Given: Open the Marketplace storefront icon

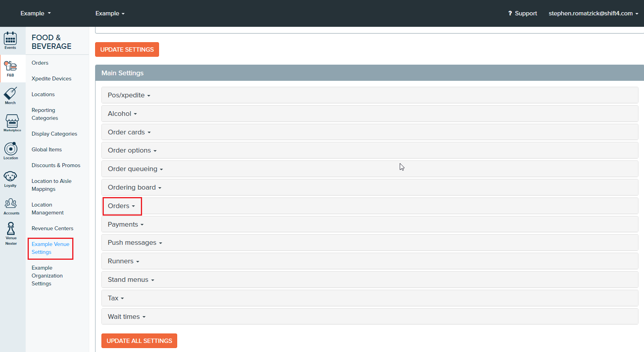Looking at the screenshot, I should (x=12, y=123).
